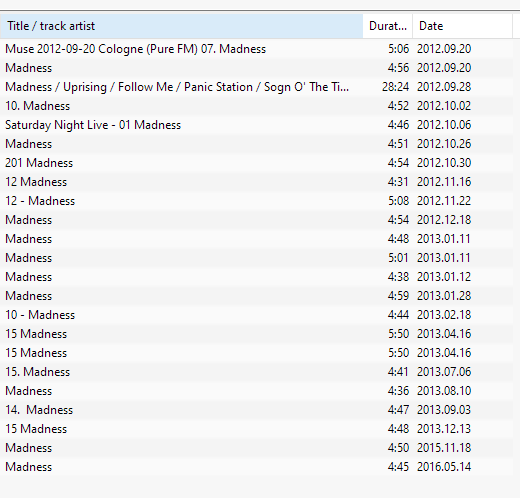The image size is (520, 498).
Task: Sort by Title / track artist column header
Action: click(x=181, y=26)
